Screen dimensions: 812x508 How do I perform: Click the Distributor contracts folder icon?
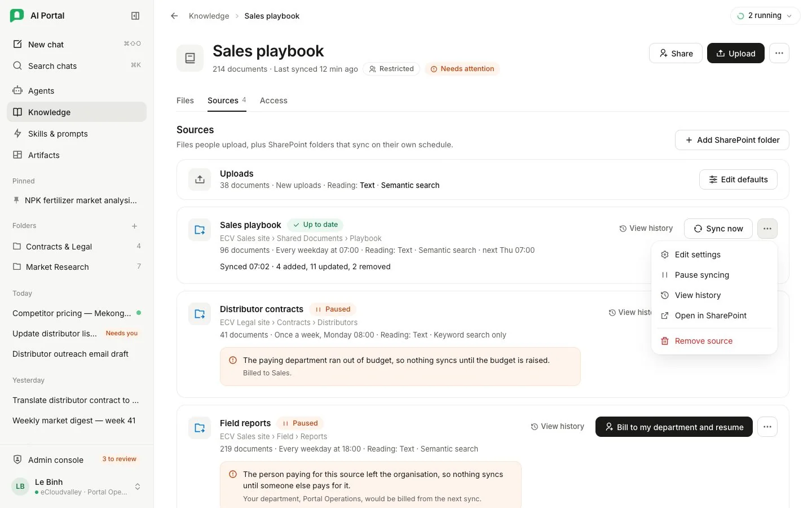coord(200,314)
